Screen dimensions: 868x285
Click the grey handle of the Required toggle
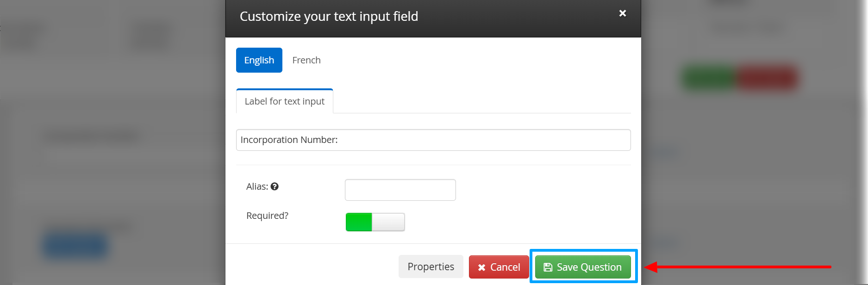(x=388, y=222)
